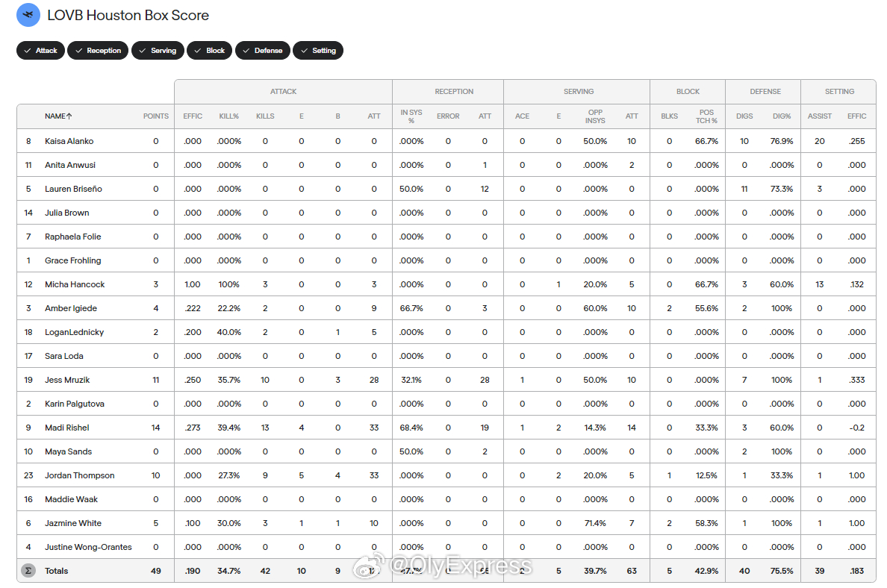Sort by POS TCH % column header
The image size is (887, 588).
(x=706, y=116)
